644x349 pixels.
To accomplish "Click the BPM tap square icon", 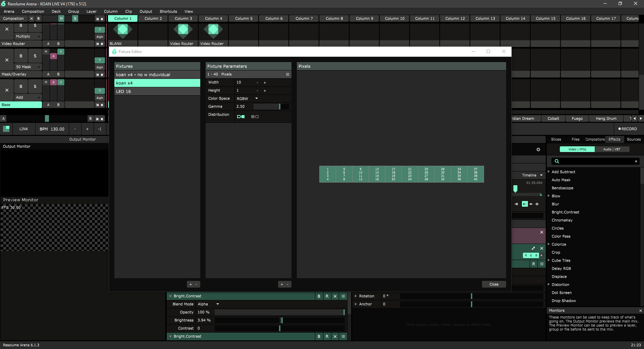I will 6,129.
